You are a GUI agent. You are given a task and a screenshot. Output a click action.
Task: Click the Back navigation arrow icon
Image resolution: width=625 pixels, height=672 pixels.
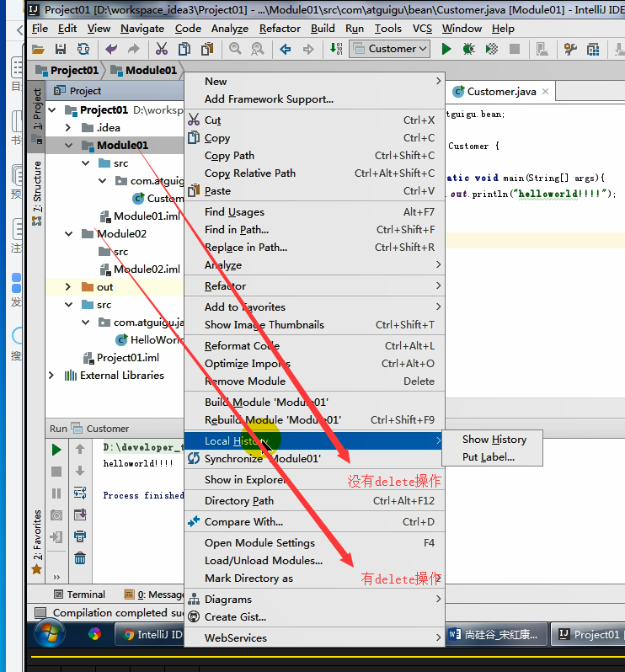coord(285,50)
